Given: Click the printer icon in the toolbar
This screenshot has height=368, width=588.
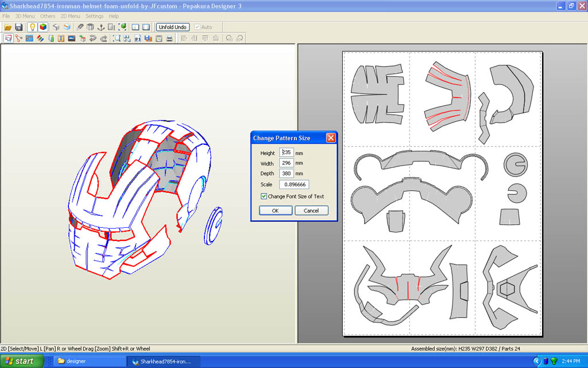Looking at the screenshot, I should 169,39.
